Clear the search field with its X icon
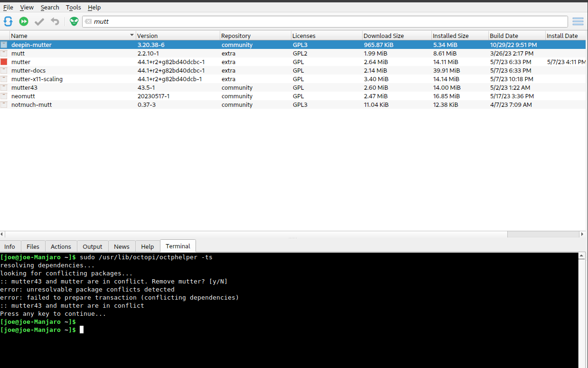 point(88,21)
